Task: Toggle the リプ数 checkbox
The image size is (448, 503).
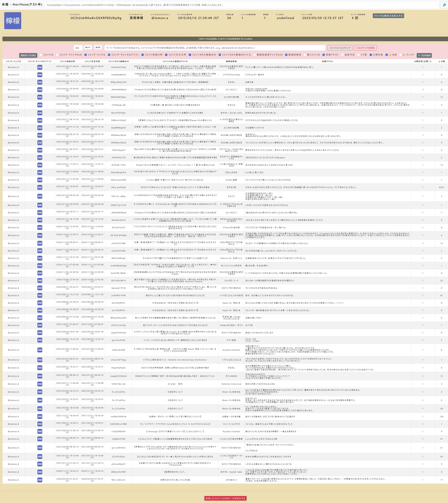Action: coord(358,55)
